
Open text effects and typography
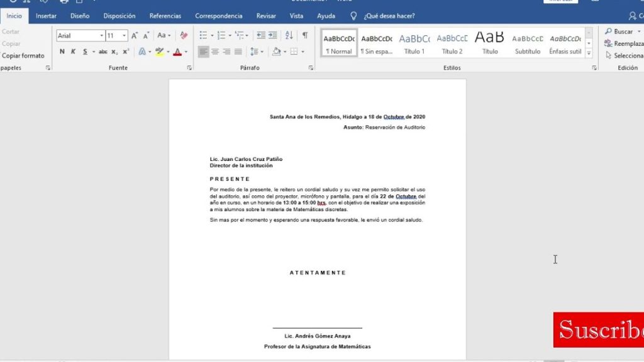(x=142, y=52)
